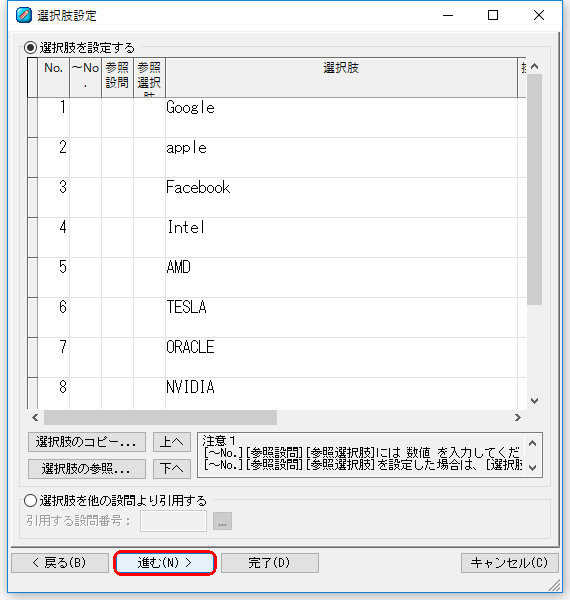Select the apple choice cell
The image size is (570, 600).
[341, 157]
